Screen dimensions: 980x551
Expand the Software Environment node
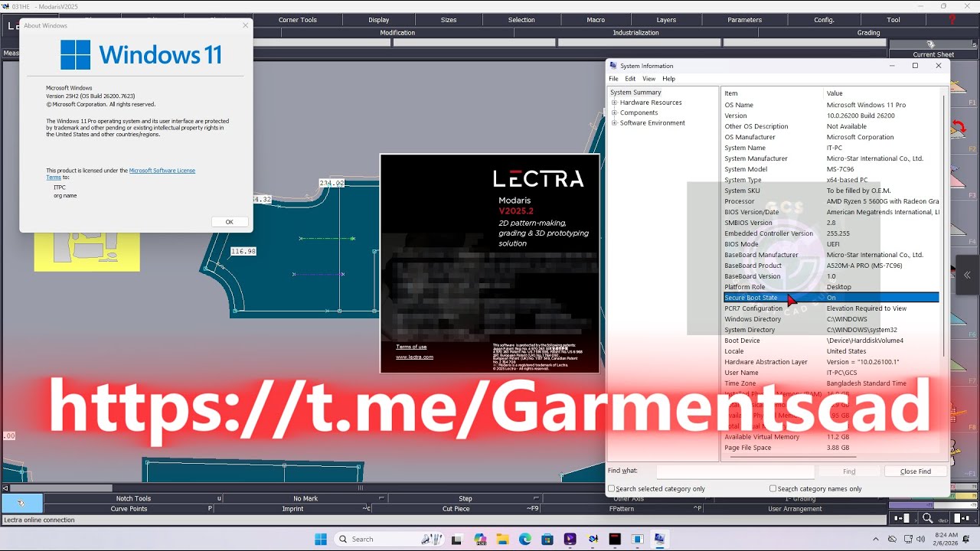614,122
